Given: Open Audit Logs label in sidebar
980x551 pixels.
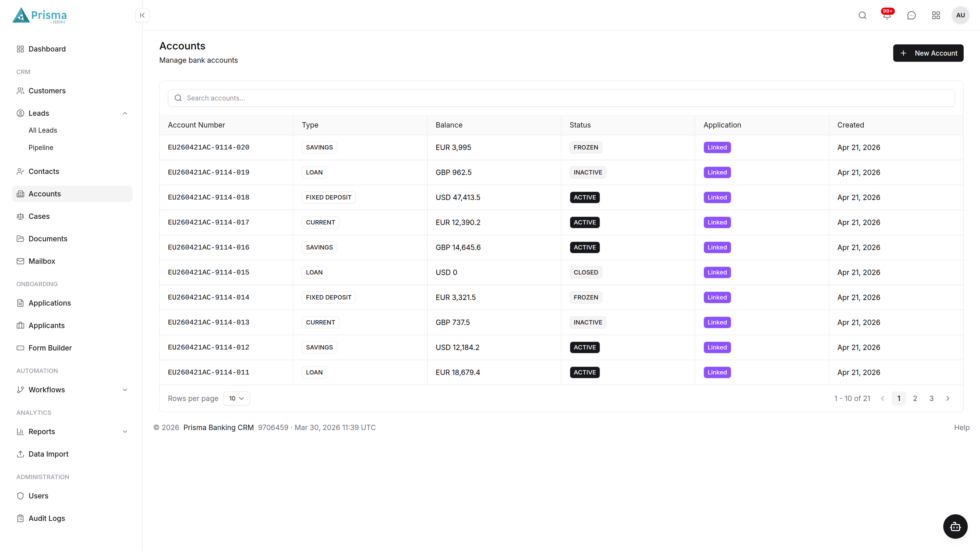Looking at the screenshot, I should [x=47, y=518].
